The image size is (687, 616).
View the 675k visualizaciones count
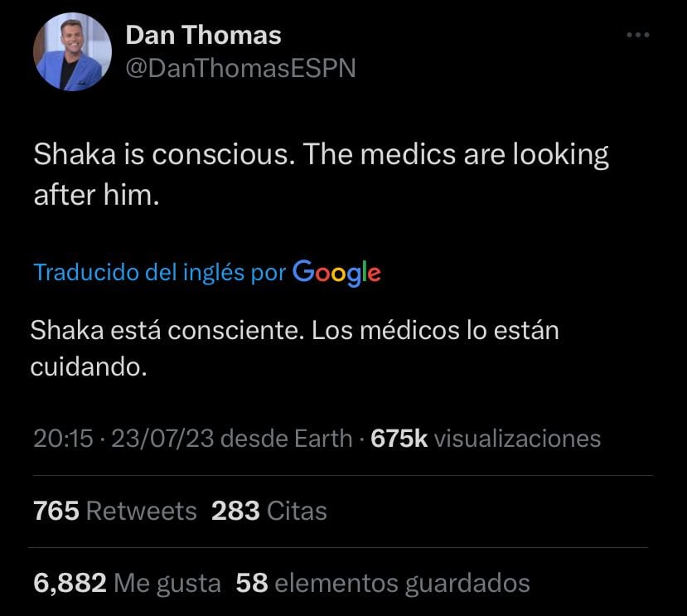(486, 439)
